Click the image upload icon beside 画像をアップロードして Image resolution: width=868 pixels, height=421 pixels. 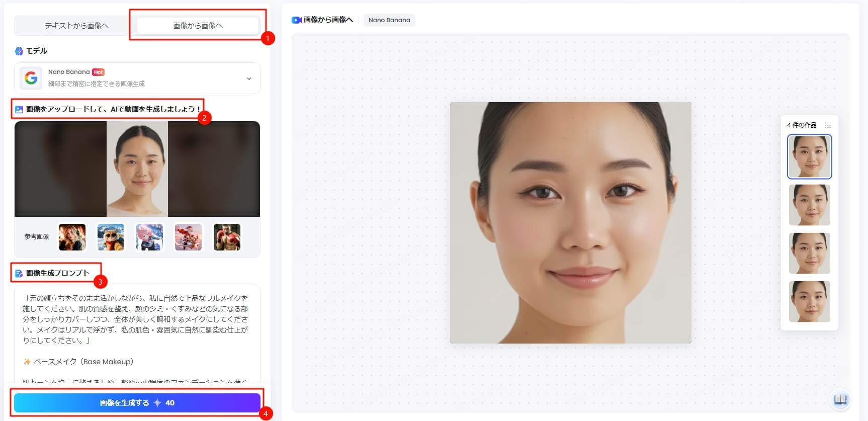[x=19, y=109]
